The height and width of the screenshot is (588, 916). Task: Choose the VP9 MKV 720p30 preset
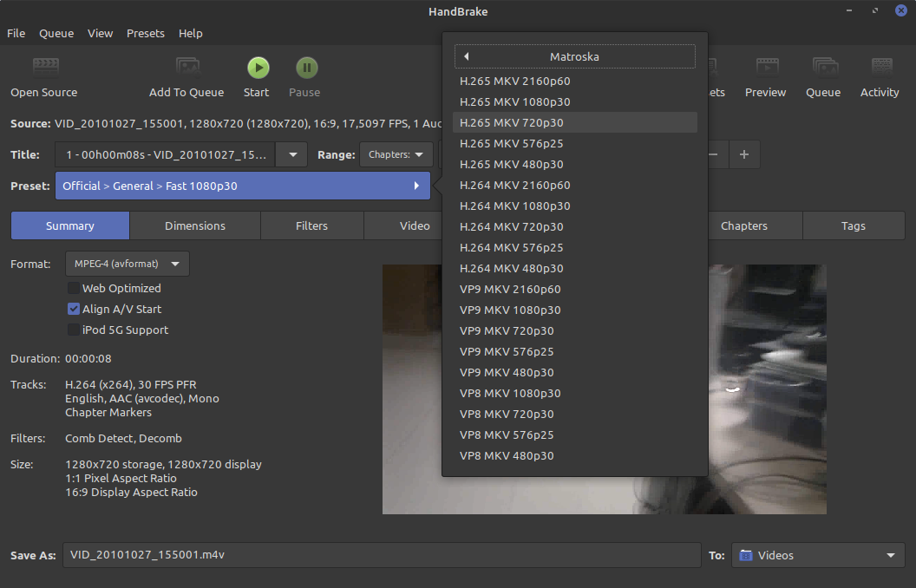click(507, 330)
